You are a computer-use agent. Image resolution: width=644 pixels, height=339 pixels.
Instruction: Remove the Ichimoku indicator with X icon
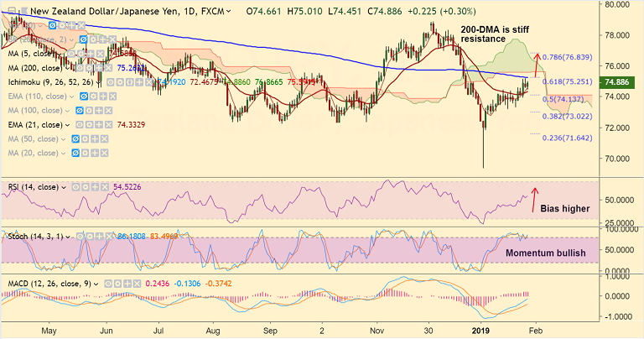point(148,82)
